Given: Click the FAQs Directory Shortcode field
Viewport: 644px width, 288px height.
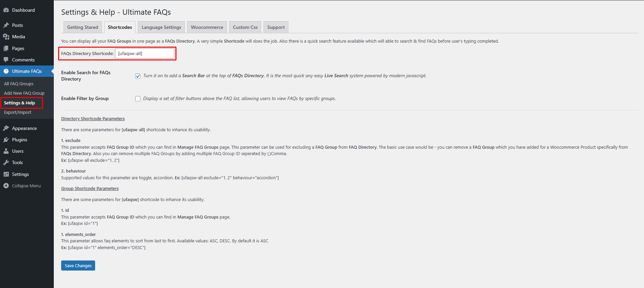Looking at the screenshot, I should pyautogui.click(x=145, y=53).
